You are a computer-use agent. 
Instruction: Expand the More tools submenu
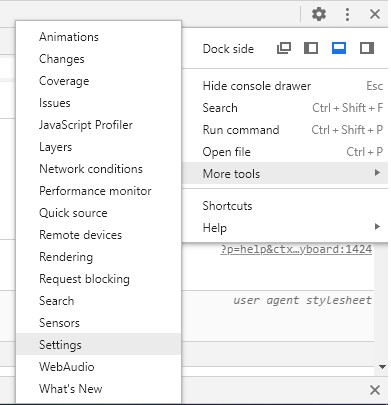point(285,173)
